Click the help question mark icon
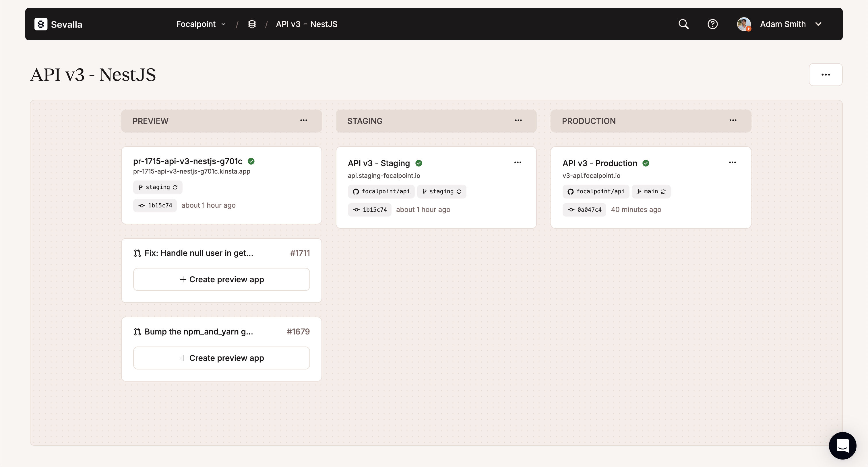The width and height of the screenshot is (868, 467). (712, 24)
